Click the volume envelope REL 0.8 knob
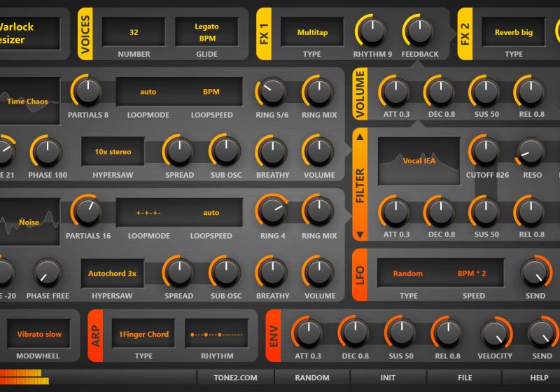560x392 pixels. click(531, 92)
